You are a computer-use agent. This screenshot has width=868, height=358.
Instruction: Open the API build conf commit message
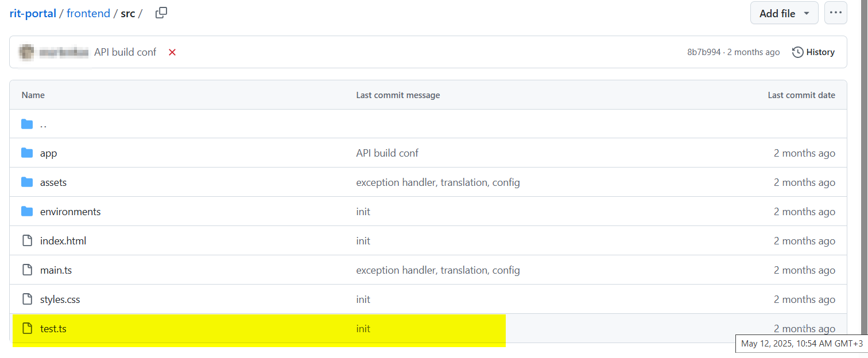[x=125, y=52]
